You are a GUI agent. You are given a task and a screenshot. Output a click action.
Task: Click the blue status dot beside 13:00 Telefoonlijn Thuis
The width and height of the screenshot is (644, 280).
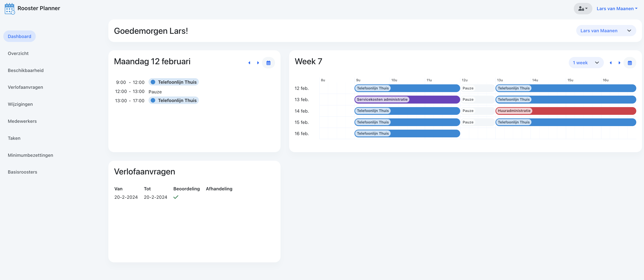pyautogui.click(x=153, y=100)
